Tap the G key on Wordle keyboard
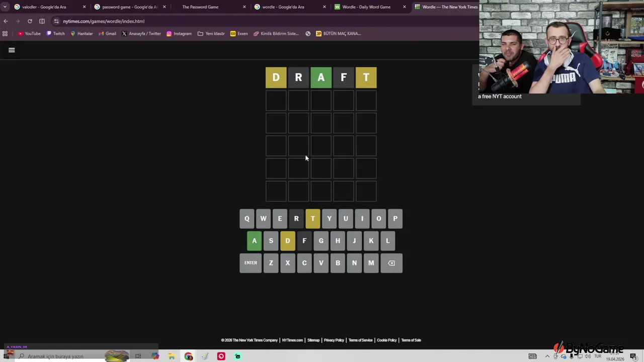The width and height of the screenshot is (644, 362). (321, 241)
